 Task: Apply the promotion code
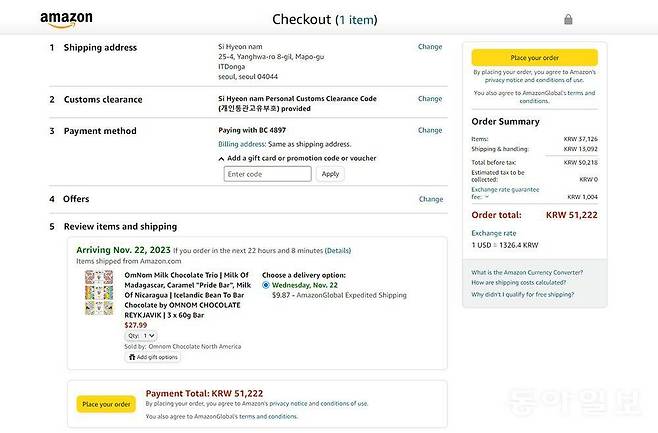[x=330, y=174]
